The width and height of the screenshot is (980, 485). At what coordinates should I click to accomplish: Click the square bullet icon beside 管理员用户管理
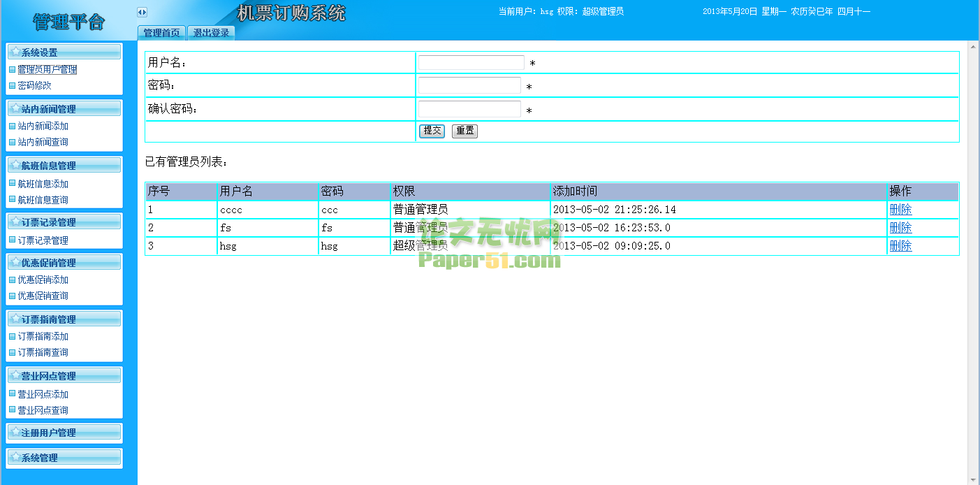pos(12,69)
